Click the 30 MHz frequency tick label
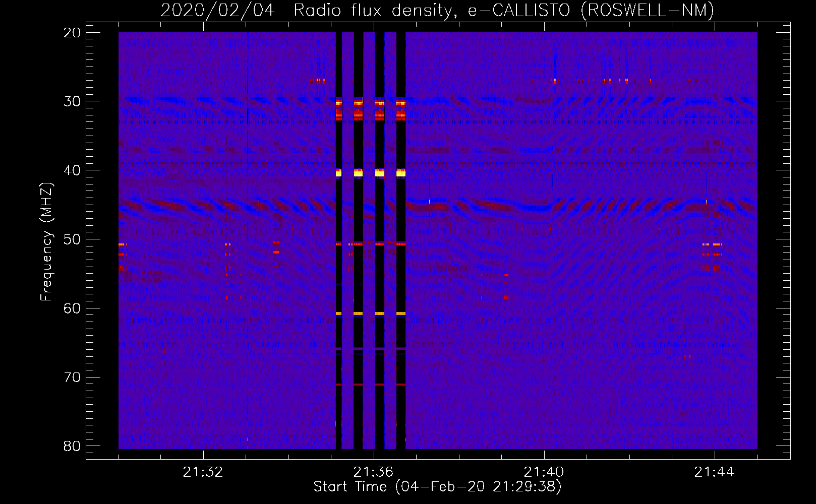This screenshot has width=816, height=504. [72, 101]
